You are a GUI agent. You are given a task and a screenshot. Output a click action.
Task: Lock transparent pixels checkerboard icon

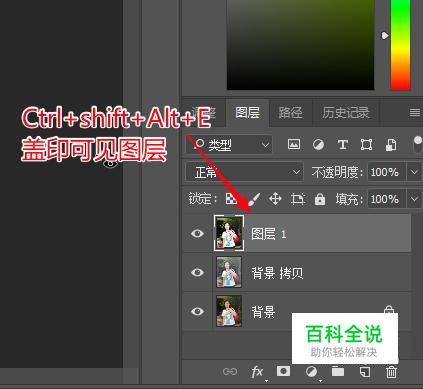click(x=231, y=199)
